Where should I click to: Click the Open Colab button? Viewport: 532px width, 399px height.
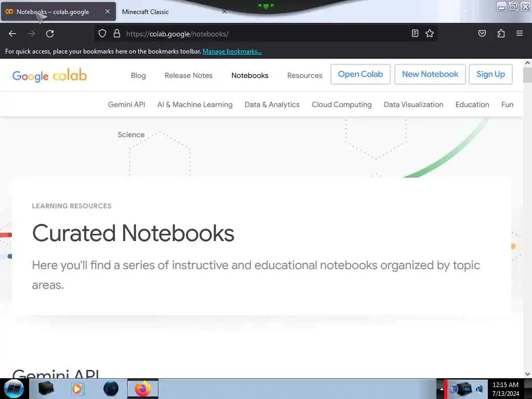point(361,74)
